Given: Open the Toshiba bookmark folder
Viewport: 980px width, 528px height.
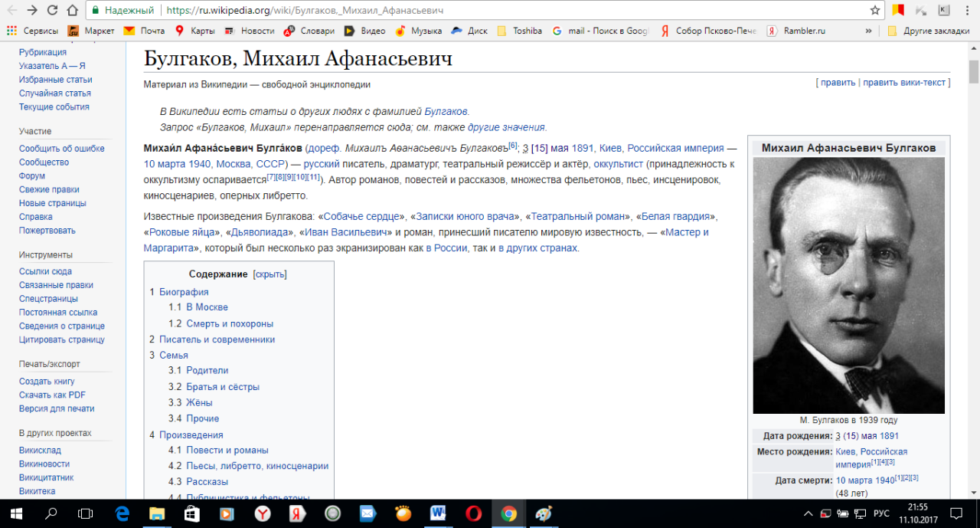Looking at the screenshot, I should click(x=519, y=31).
